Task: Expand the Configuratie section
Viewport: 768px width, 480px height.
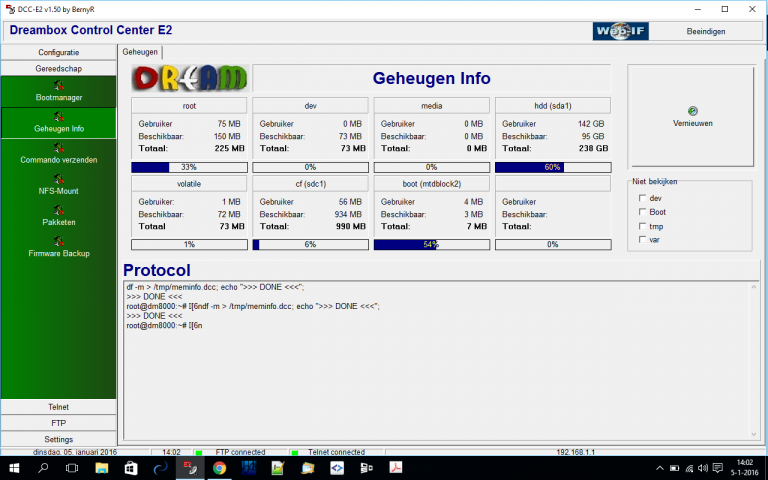Action: tap(58, 52)
